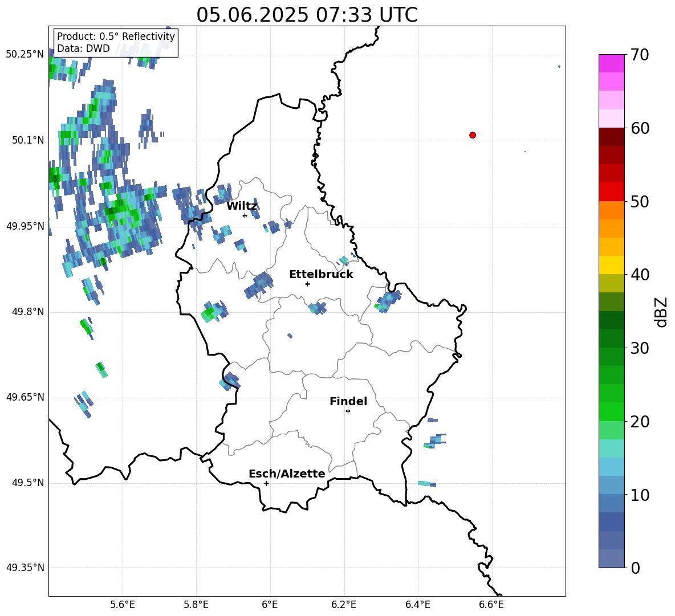Click the 50.25°N latitude label
Screen dimensions: 675x616
tap(25, 55)
